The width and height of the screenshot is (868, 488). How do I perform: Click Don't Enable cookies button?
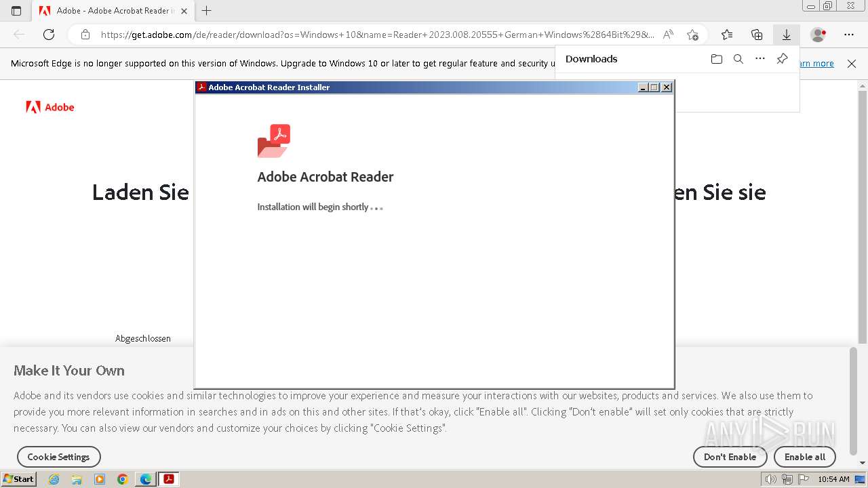[x=730, y=457]
